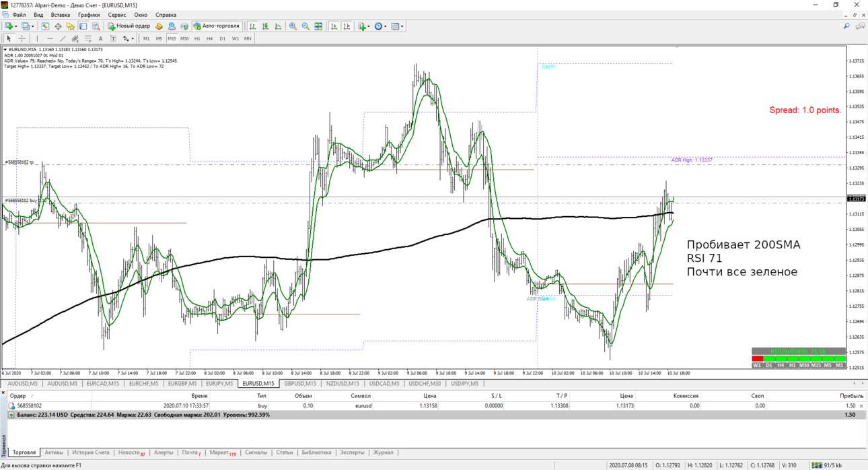The width and height of the screenshot is (868, 470).
Task: Click the 91/5 kb connection status
Action: [827, 465]
